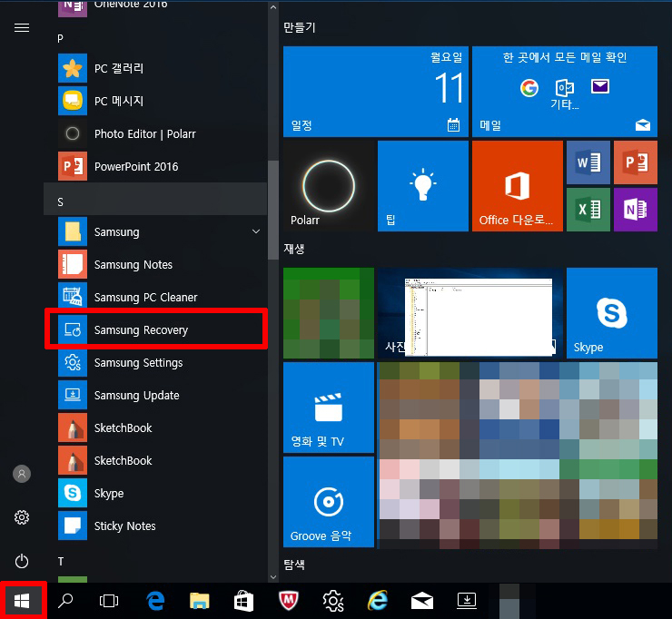672x619 pixels.
Task: Click the Samsung folder chevron arrow
Action: (x=256, y=231)
